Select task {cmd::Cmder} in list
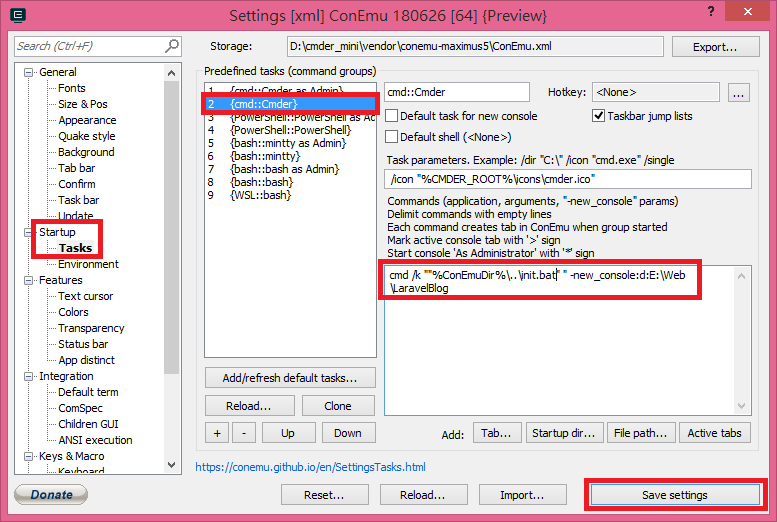The width and height of the screenshot is (777, 522). point(290,104)
